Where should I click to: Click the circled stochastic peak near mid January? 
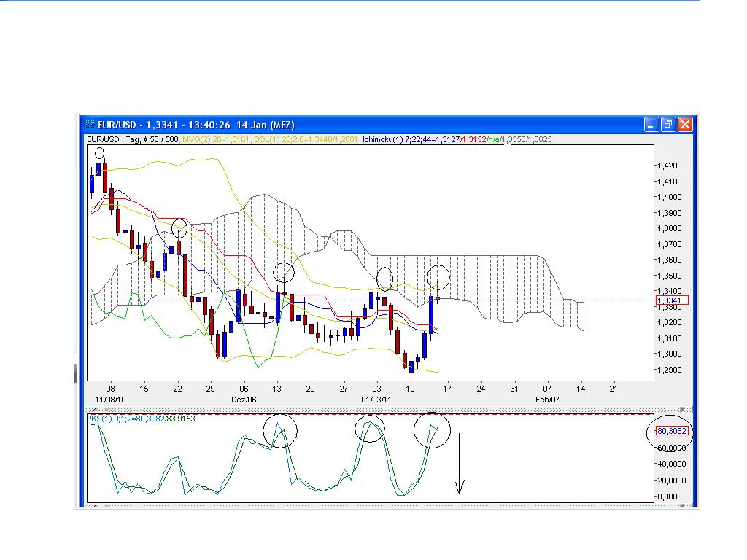pyautogui.click(x=433, y=429)
